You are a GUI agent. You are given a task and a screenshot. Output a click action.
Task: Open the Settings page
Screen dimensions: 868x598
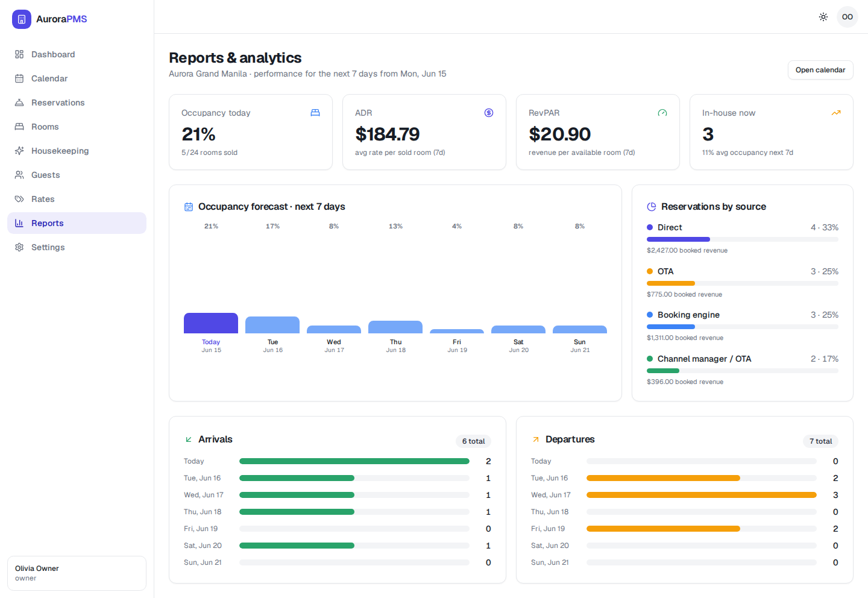point(77,247)
